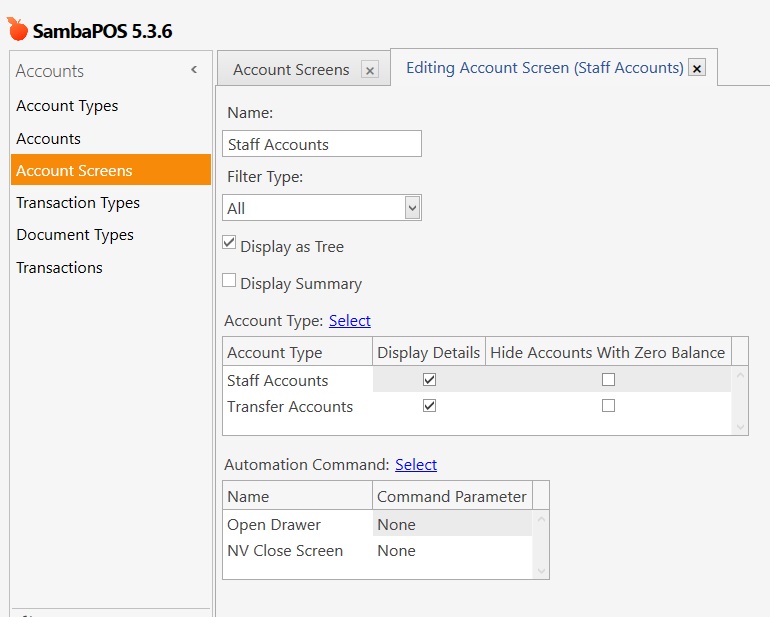The height and width of the screenshot is (617, 770).
Task: Close the Editing Account Screen tab
Action: (697, 68)
